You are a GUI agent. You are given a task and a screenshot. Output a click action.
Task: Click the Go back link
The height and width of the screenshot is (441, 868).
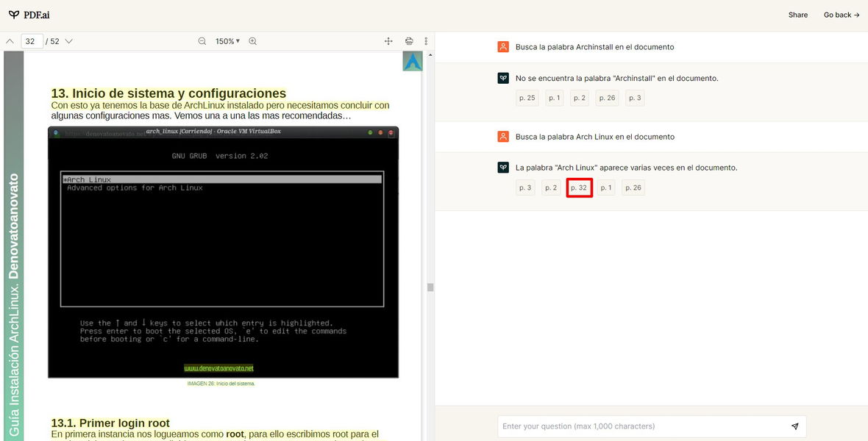point(842,15)
